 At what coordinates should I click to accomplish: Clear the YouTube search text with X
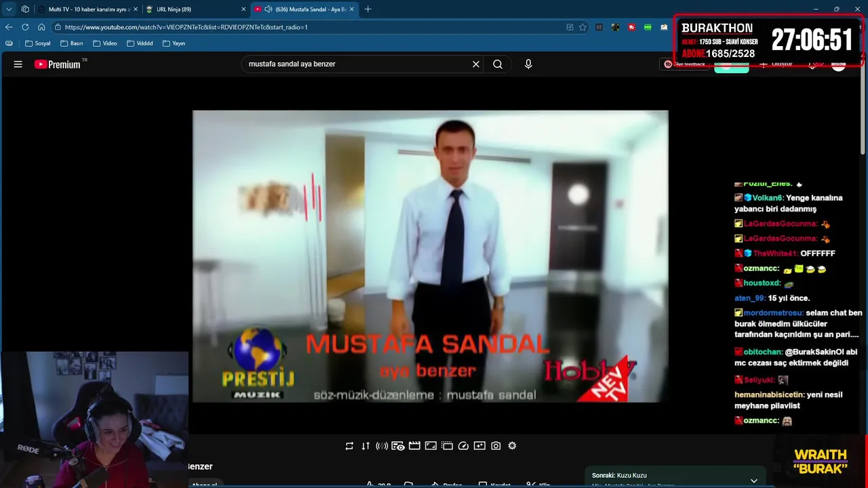click(476, 64)
